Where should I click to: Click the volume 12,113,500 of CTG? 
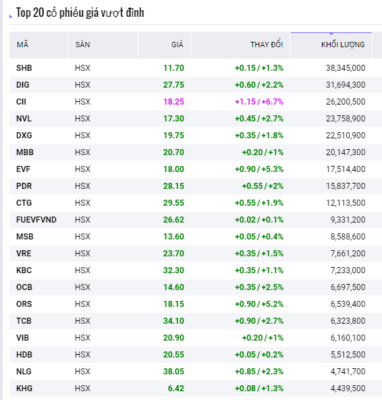click(x=346, y=203)
